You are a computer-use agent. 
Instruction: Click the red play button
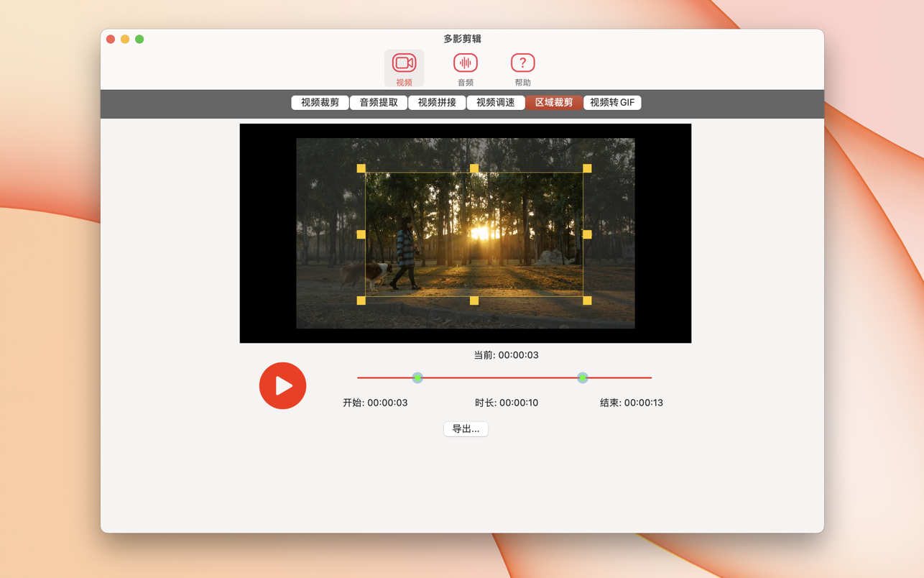click(x=283, y=386)
